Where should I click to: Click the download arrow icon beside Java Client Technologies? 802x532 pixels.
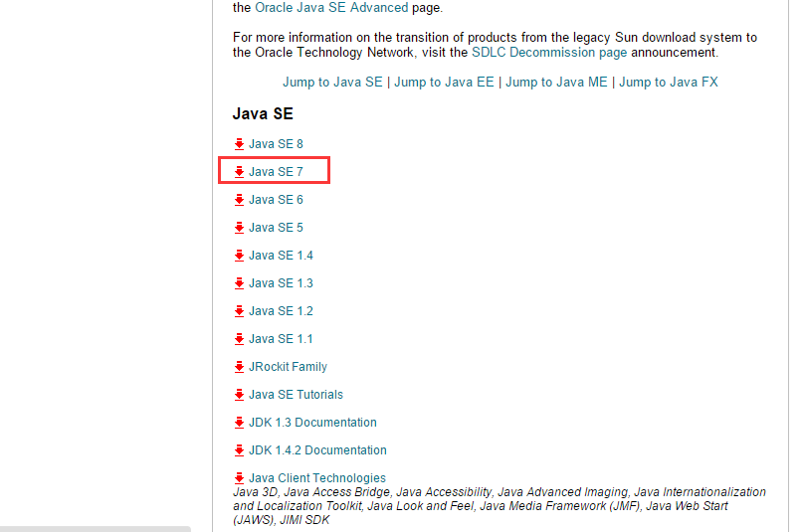(x=239, y=478)
